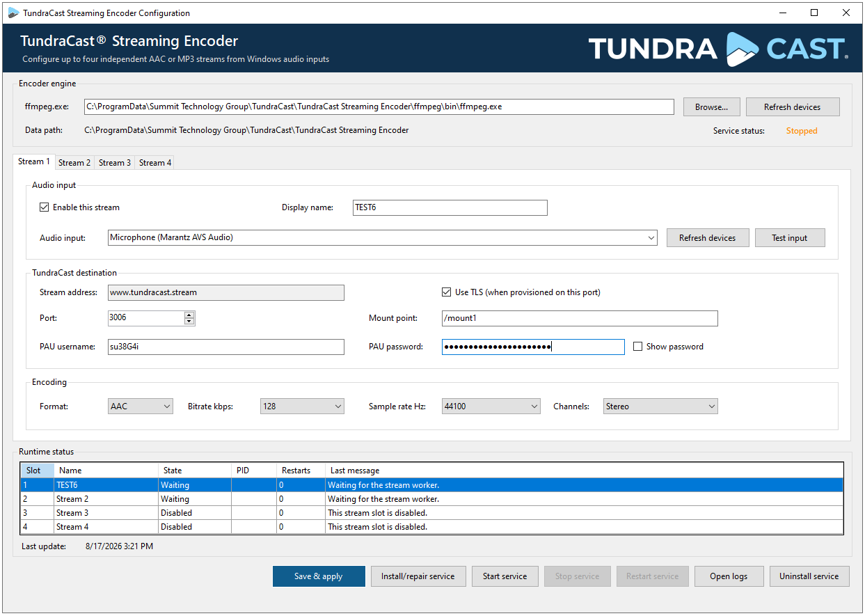Click the PAU username field
Image resolution: width=865 pixels, height=616 pixels.
point(226,347)
